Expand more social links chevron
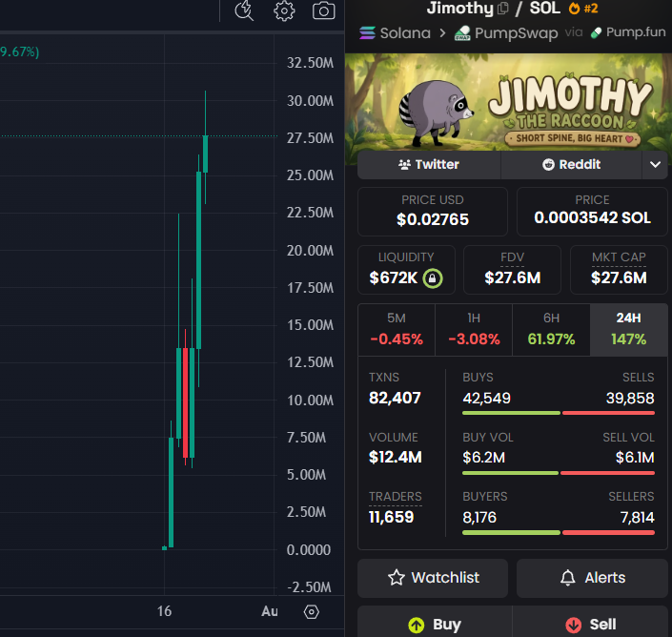This screenshot has width=672, height=637. (655, 165)
